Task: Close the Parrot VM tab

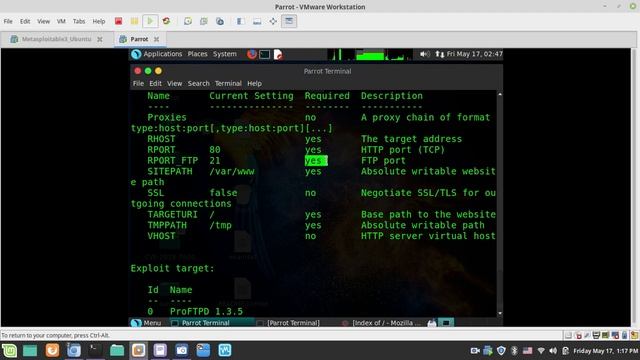Action: click(x=156, y=39)
